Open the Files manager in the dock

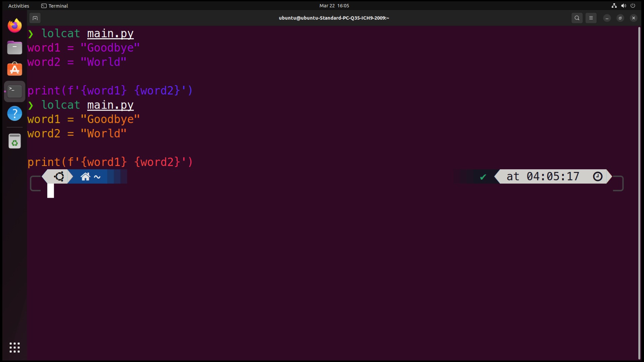click(14, 48)
